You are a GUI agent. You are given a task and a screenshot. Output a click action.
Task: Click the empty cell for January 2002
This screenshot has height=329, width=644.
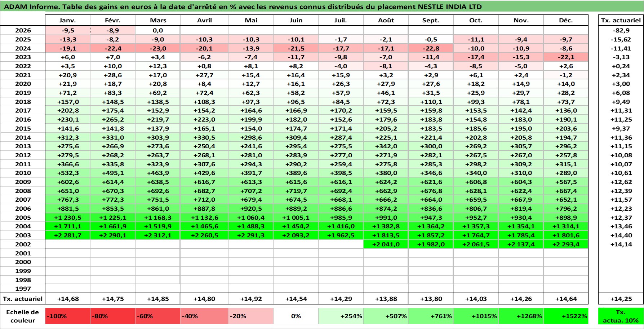click(x=68, y=244)
